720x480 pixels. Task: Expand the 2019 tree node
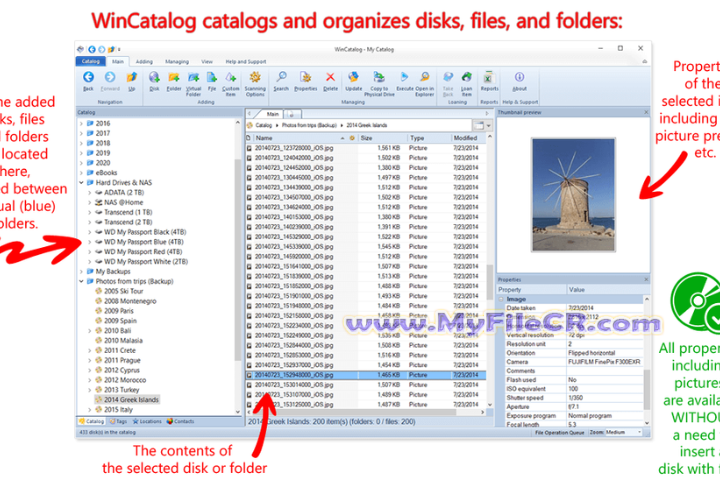point(81,153)
